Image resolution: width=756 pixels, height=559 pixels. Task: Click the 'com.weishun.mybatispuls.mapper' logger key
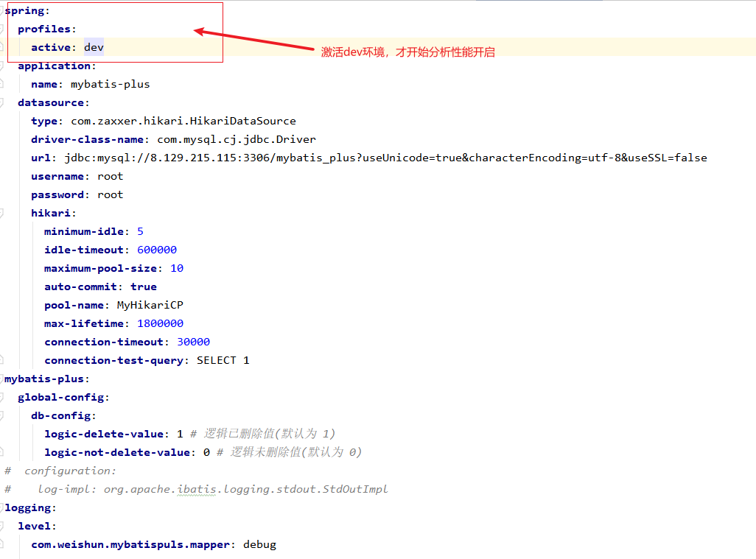click(x=130, y=544)
